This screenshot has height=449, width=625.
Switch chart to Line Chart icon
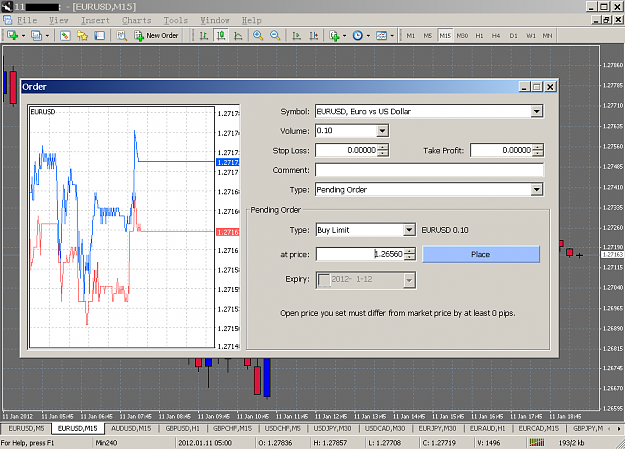pos(238,35)
